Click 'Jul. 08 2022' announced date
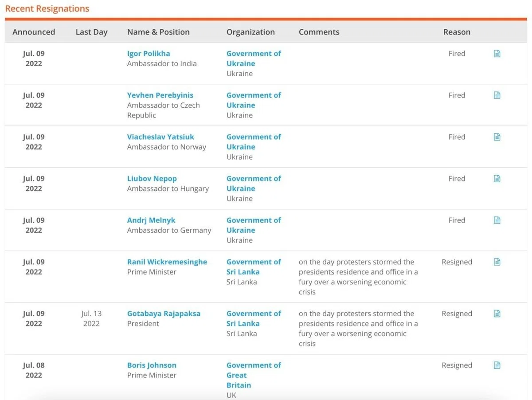This screenshot has height=400, width=532. (34, 370)
